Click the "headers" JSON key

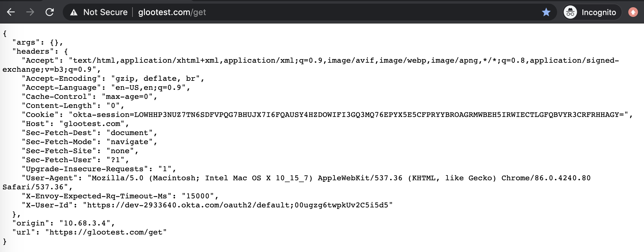tap(33, 52)
